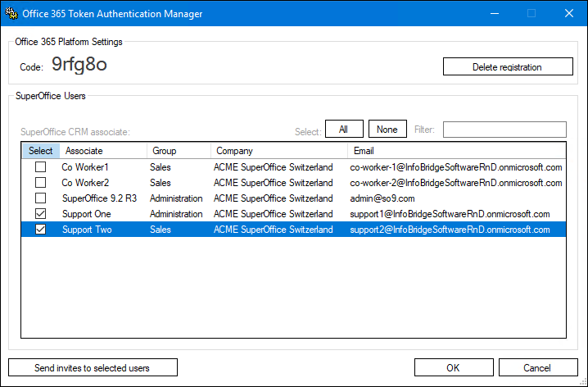
Task: Click the support1 email address
Action: click(x=450, y=214)
